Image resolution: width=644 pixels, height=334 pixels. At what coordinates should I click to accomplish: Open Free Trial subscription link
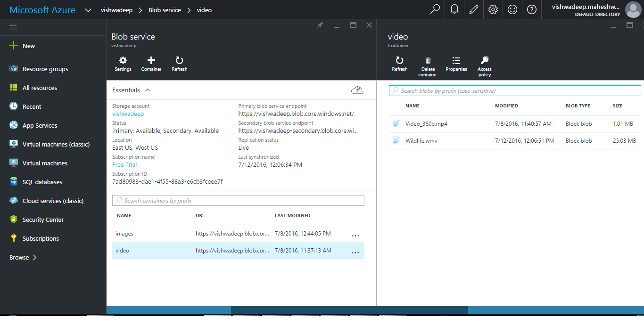coord(124,164)
